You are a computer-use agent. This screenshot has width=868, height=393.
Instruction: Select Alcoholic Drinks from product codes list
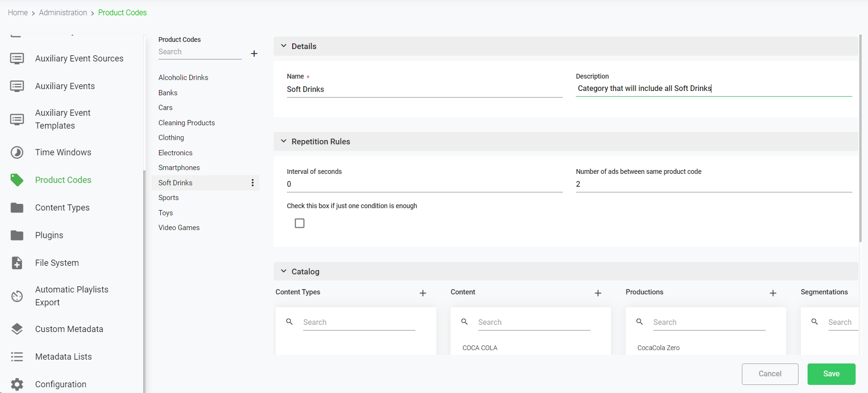pos(183,78)
